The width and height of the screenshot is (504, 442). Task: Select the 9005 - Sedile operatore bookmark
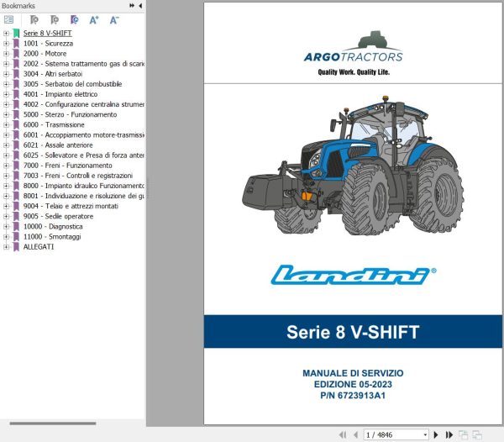click(58, 216)
